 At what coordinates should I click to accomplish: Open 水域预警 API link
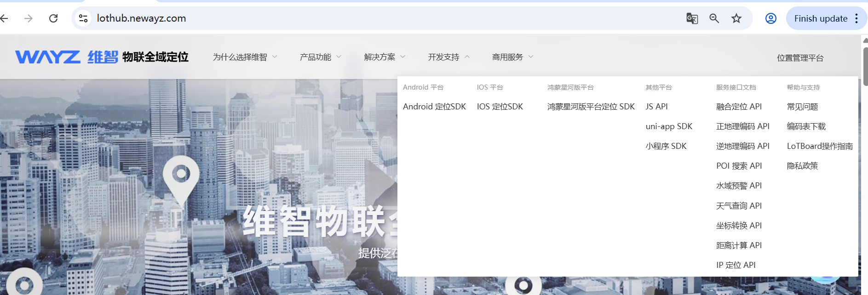(739, 186)
